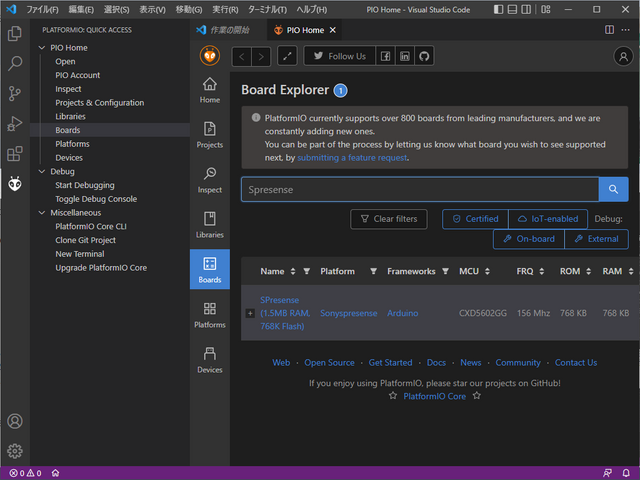Open the submitting a feature request link
The width and height of the screenshot is (640, 480).
point(352,157)
